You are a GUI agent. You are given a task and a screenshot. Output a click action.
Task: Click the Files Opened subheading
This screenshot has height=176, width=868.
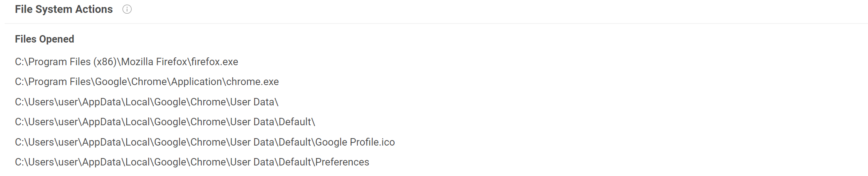45,39
